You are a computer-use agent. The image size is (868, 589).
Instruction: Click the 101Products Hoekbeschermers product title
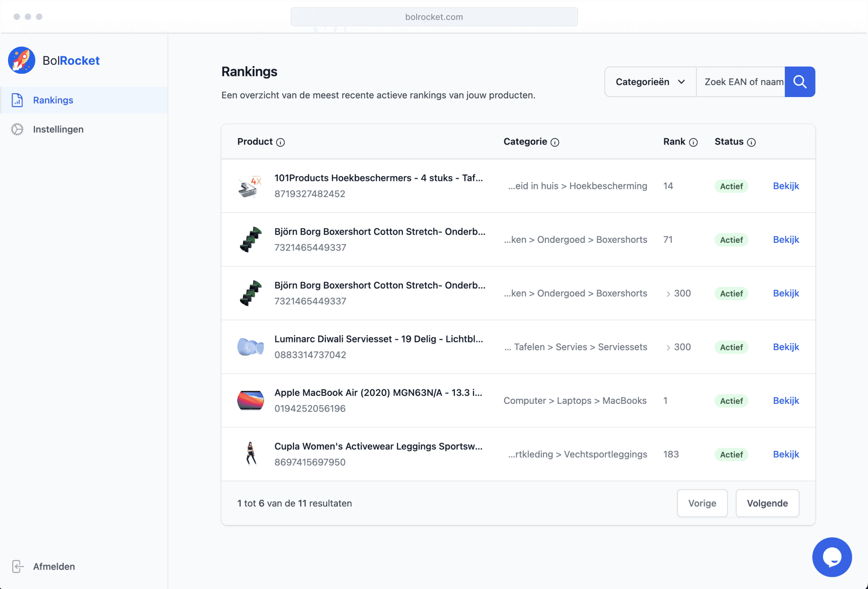378,178
